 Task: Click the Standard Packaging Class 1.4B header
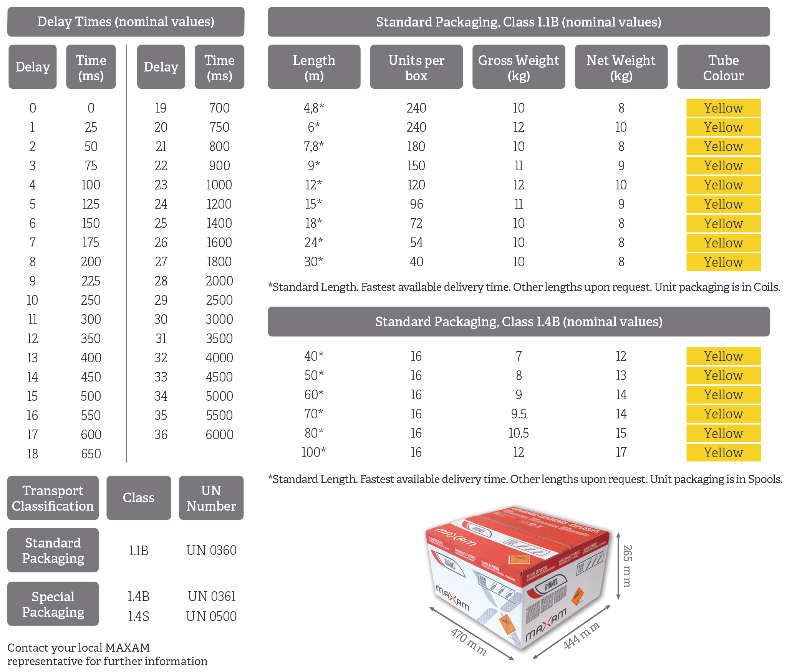519,322
